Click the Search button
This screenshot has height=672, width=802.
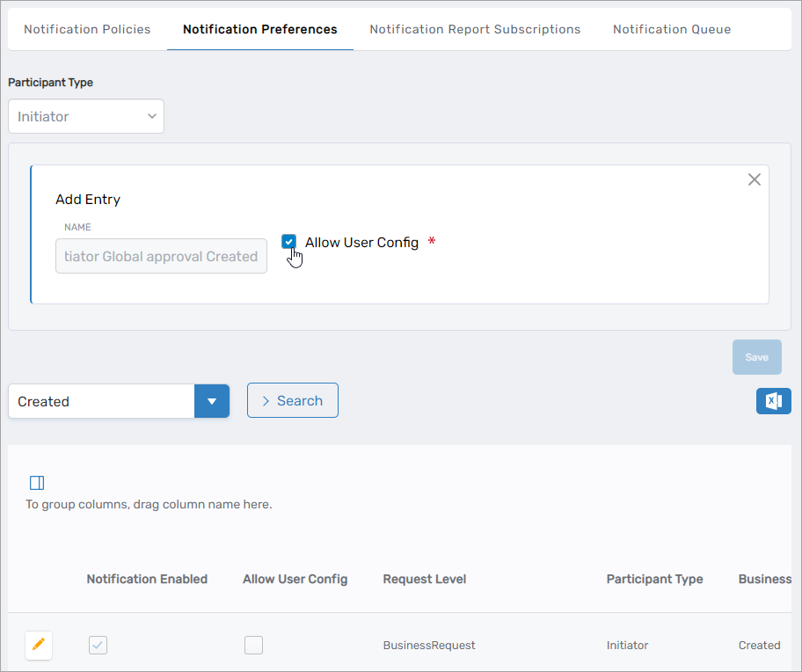tap(292, 400)
